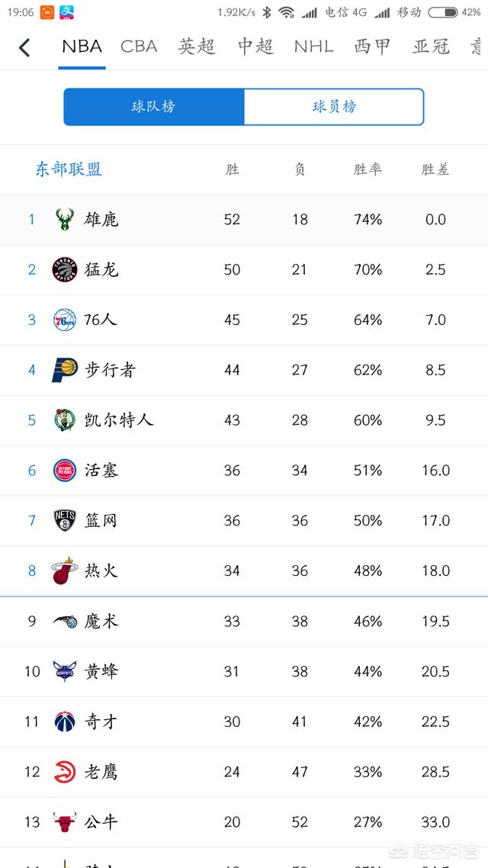Screen dimensions: 488x868
Task: Tap the Pistons (活塞) team logo
Action: (x=65, y=471)
